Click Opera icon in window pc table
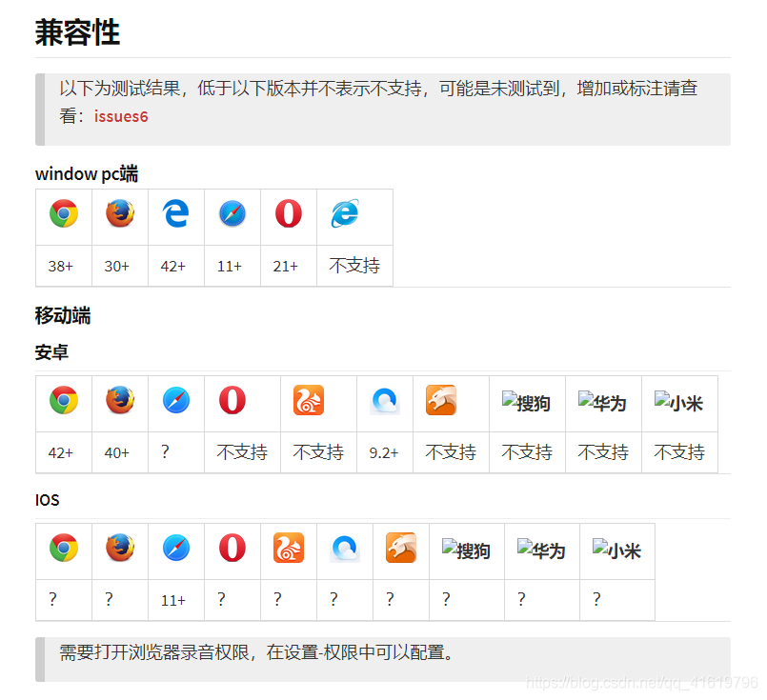 click(x=289, y=213)
